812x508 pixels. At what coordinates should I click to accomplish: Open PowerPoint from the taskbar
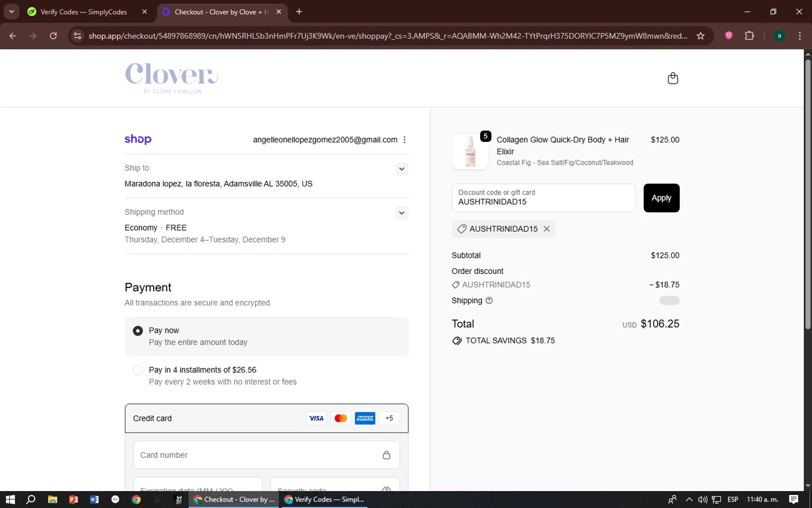(74, 499)
